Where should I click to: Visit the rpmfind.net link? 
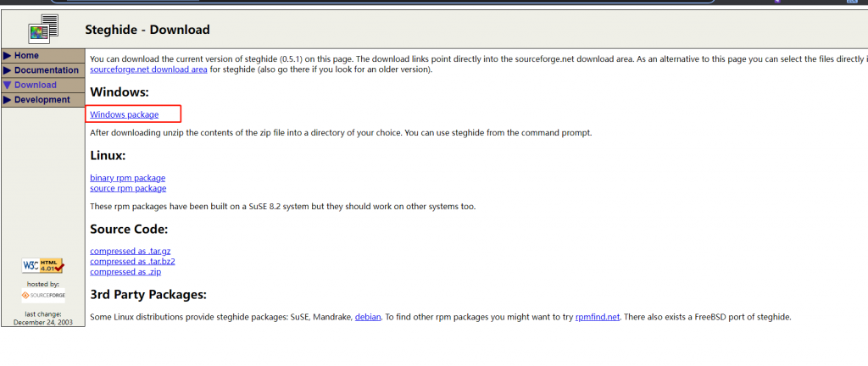598,317
